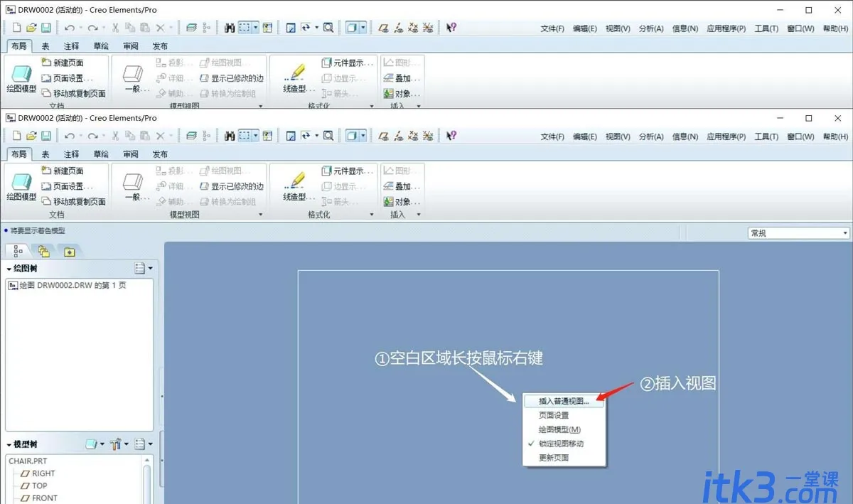Toggle datum plane display in front window toolbar
This screenshot has width=853, height=504.
(383, 136)
